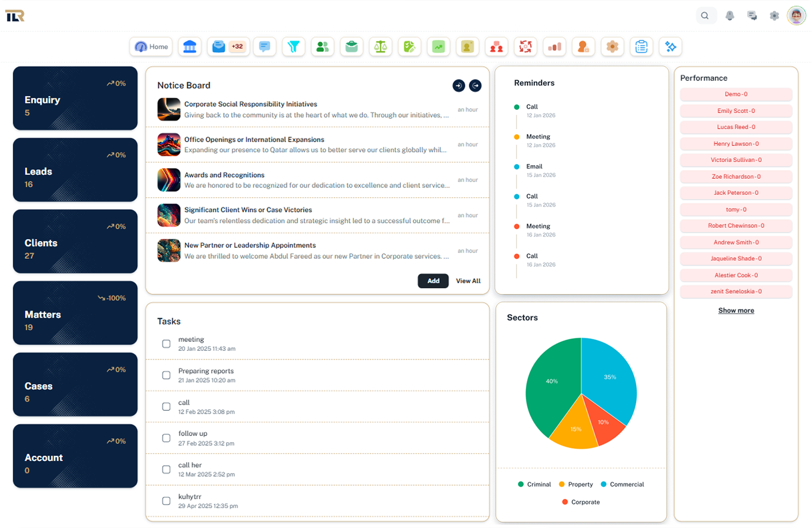Open the green briefcase toolbar icon
The width and height of the screenshot is (812, 528).
(352, 47)
